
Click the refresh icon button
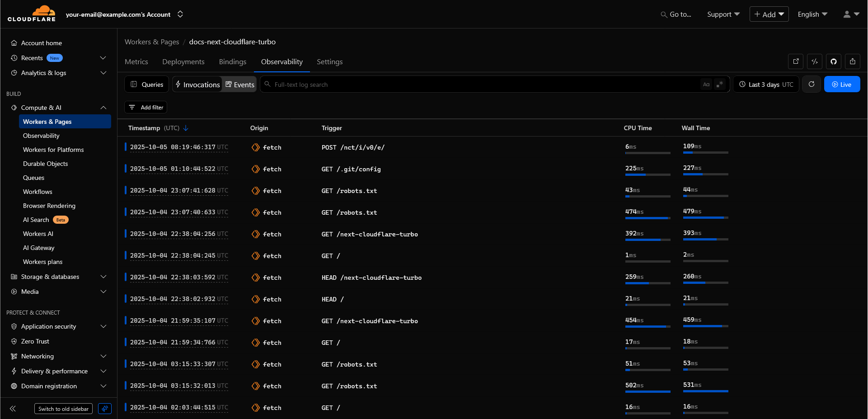tap(812, 84)
